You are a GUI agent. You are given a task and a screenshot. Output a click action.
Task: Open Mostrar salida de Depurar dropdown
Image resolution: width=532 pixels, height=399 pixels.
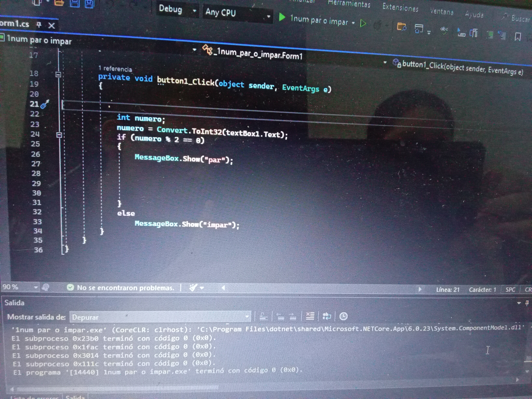point(247,317)
